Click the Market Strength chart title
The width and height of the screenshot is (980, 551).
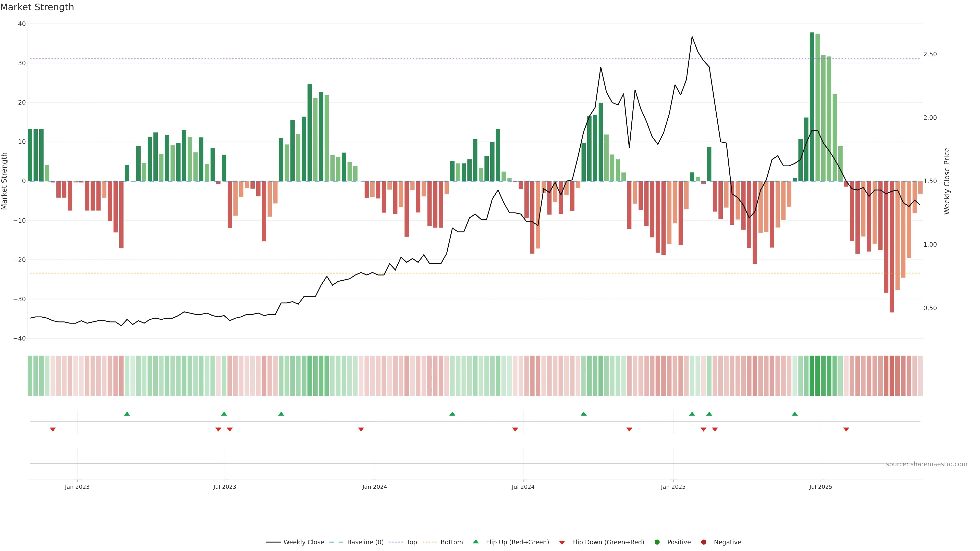click(x=37, y=7)
